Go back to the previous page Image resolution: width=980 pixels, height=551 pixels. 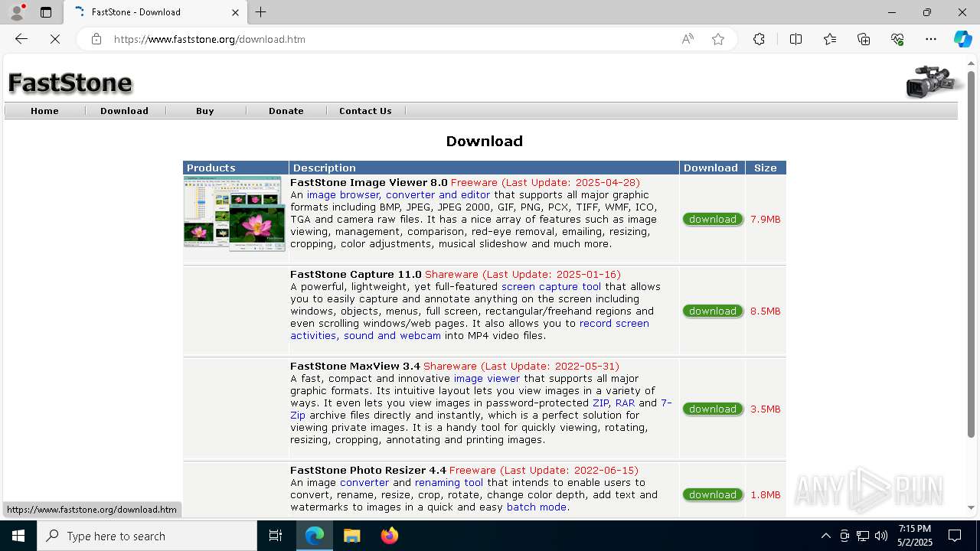pyautogui.click(x=21, y=39)
